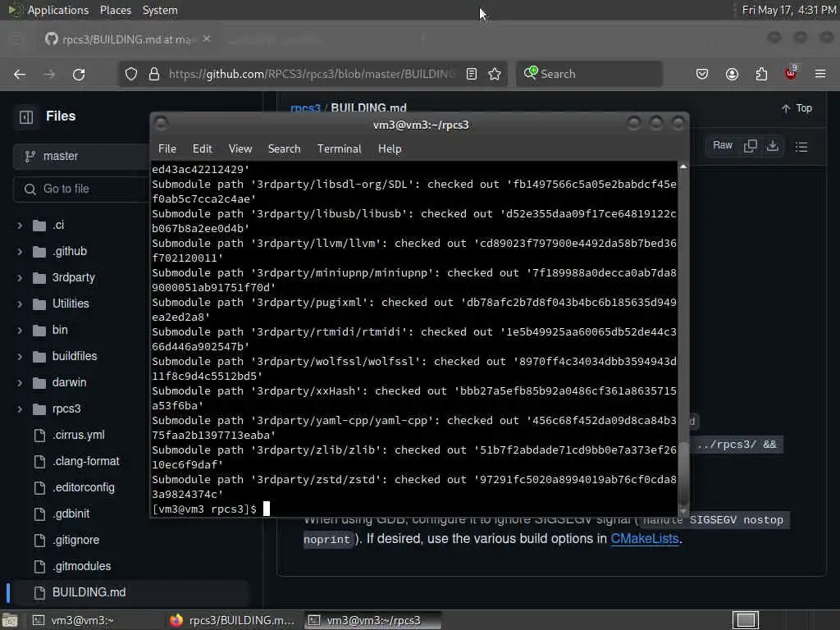Toggle reader view in address bar
This screenshot has height=630, width=840.
coord(472,74)
